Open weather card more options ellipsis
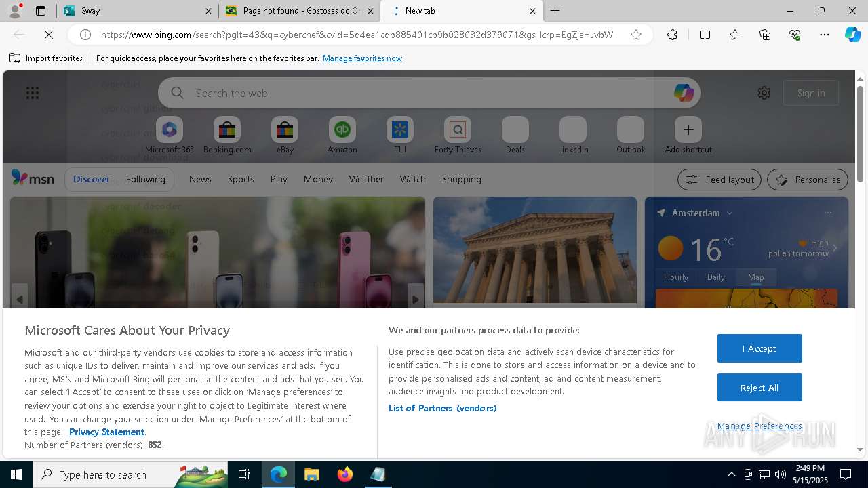This screenshot has height=488, width=868. [x=827, y=213]
